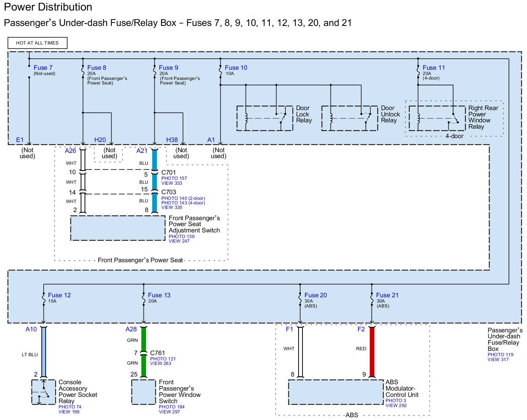Open PHOTO 139 of the seat adjustment switch

pyautogui.click(x=181, y=237)
